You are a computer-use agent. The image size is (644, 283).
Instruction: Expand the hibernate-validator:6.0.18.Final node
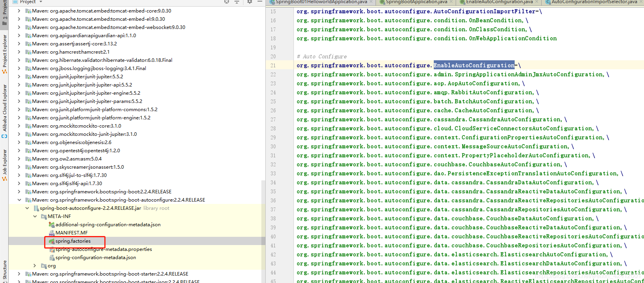point(19,60)
